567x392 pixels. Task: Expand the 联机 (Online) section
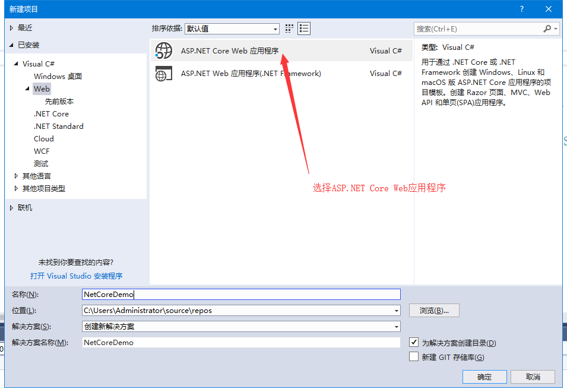[11, 208]
